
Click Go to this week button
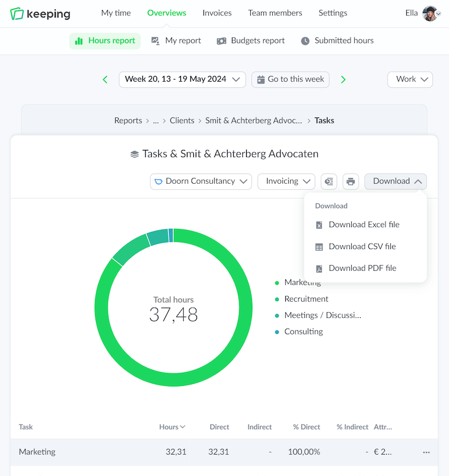pos(291,79)
